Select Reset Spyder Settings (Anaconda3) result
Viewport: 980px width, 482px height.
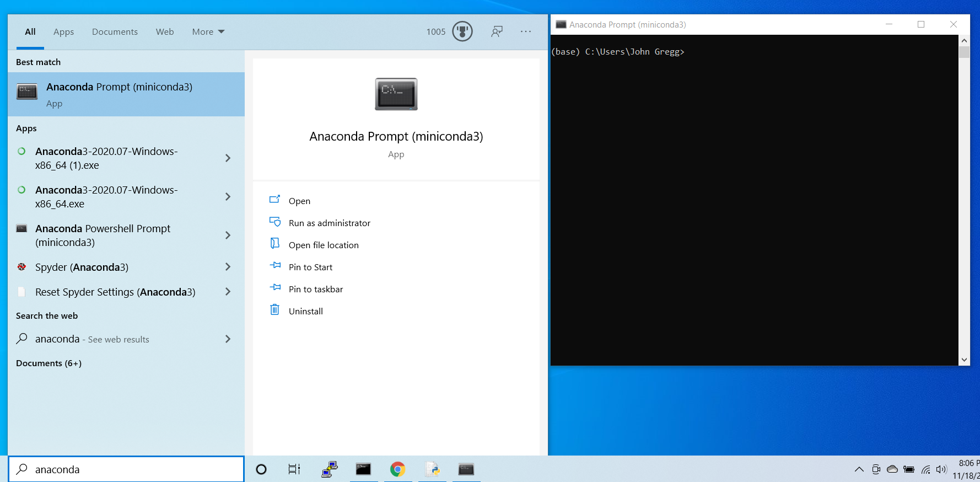coord(126,292)
